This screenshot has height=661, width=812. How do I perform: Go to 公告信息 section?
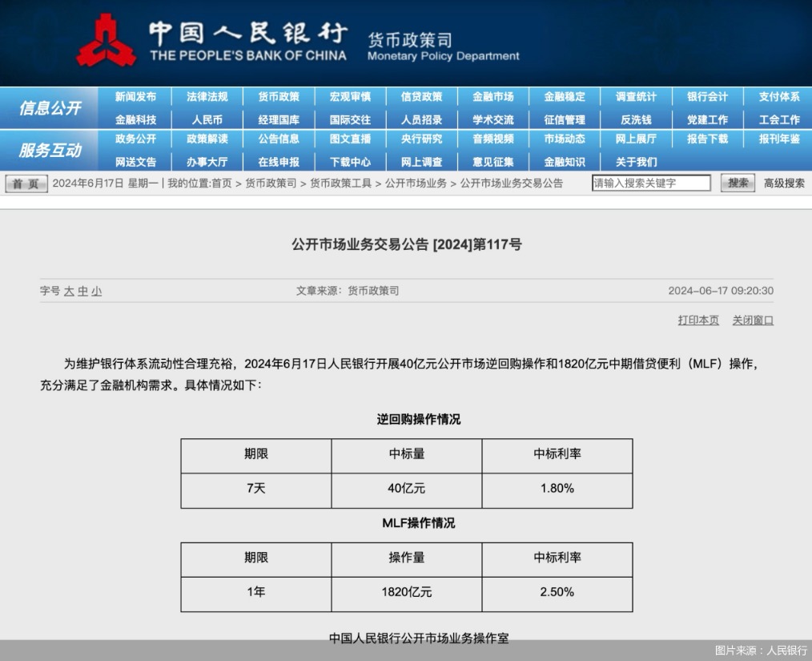point(279,139)
